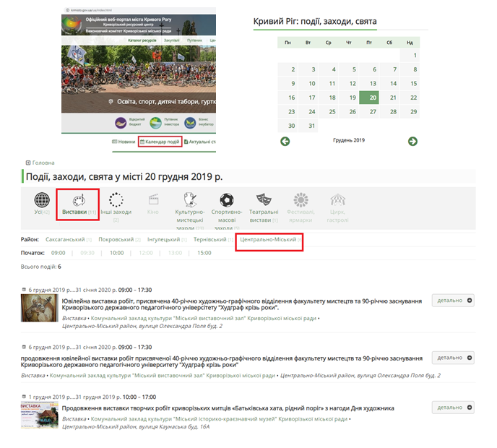Open Актуальні tab in portal image

[x=200, y=142]
